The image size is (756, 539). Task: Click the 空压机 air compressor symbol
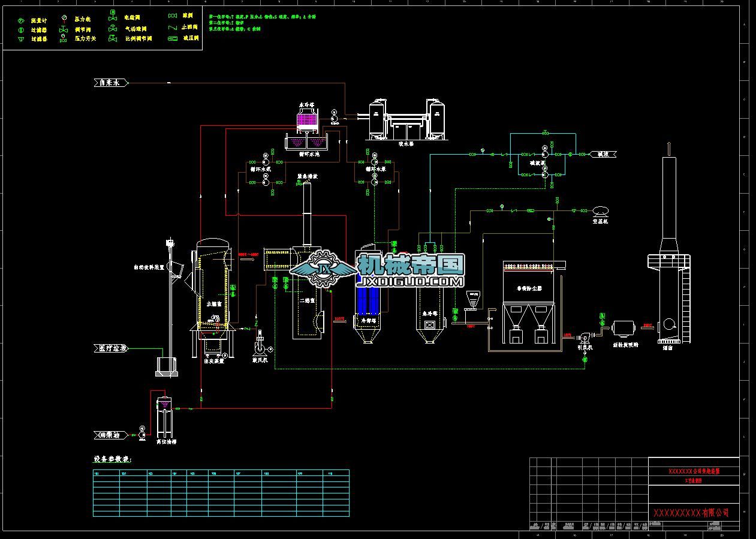coord(600,210)
